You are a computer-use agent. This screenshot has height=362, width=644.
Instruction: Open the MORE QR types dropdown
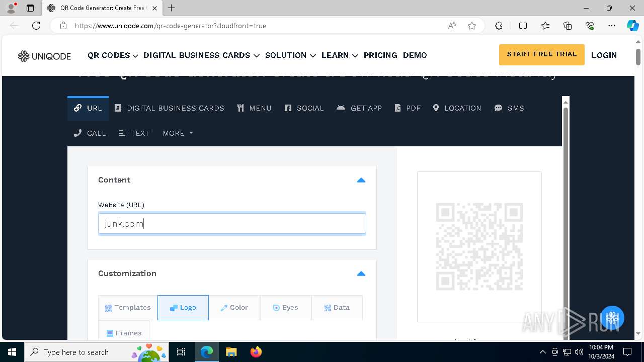[178, 133]
